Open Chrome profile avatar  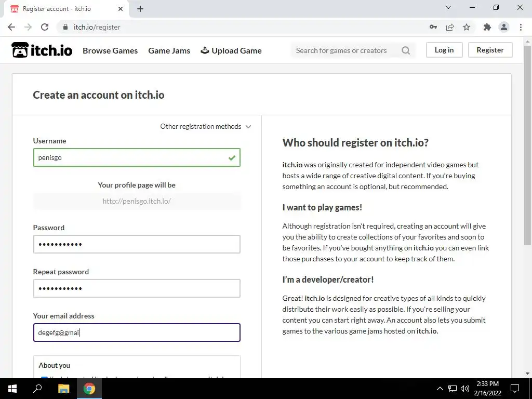[x=504, y=27]
